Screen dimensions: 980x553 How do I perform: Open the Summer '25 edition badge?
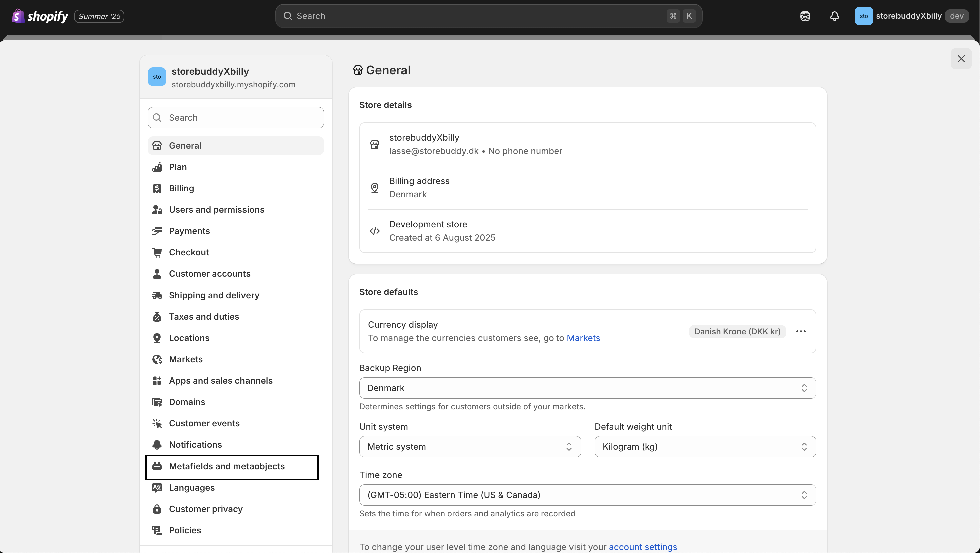click(99, 16)
